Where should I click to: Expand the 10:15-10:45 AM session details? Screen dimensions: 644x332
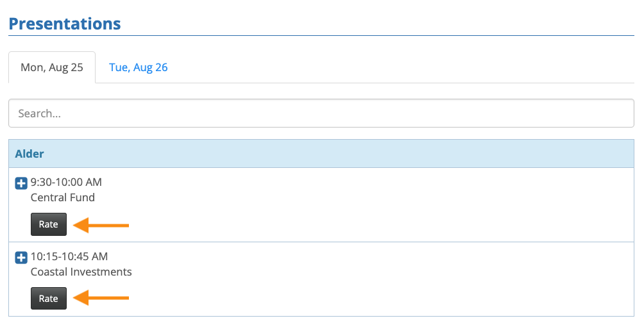21,258
